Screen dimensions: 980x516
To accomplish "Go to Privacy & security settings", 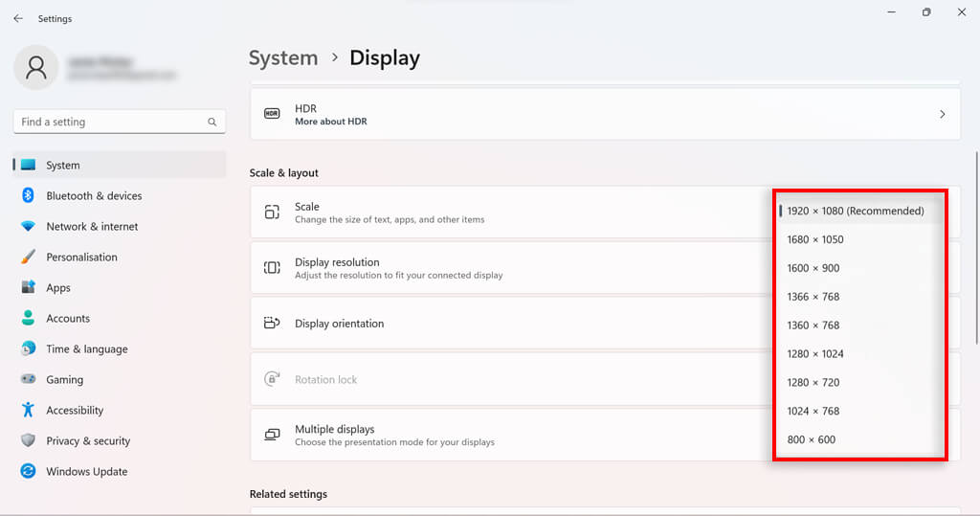I will click(88, 441).
